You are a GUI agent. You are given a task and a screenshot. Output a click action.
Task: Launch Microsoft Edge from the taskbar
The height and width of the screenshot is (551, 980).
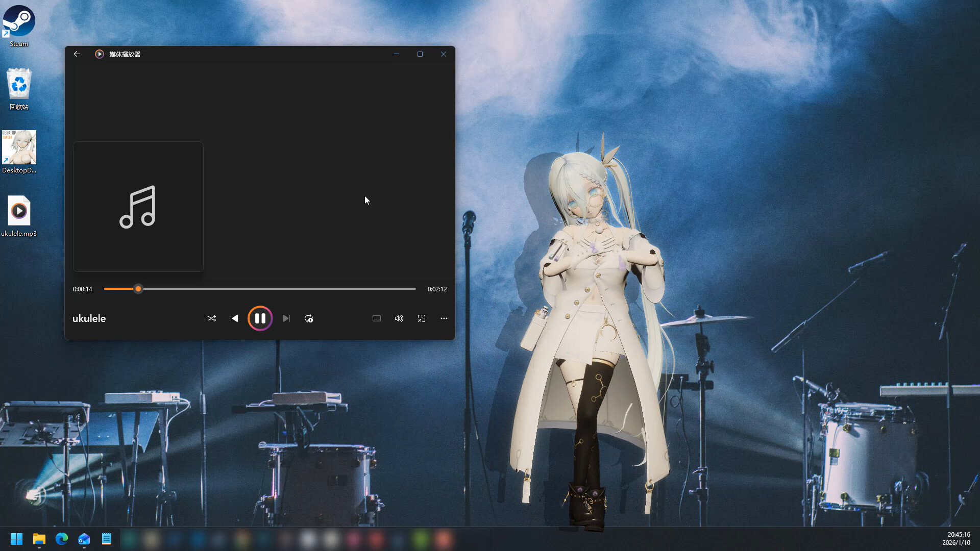61,538
